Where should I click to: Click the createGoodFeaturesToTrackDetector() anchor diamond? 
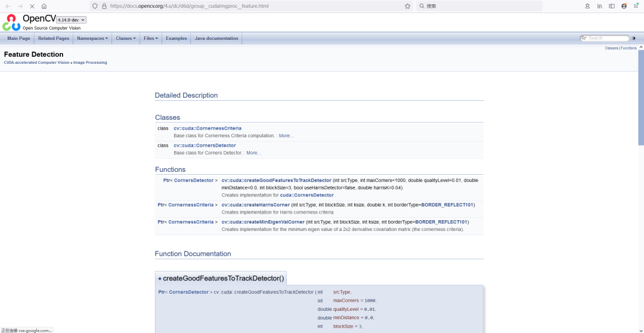[160, 278]
